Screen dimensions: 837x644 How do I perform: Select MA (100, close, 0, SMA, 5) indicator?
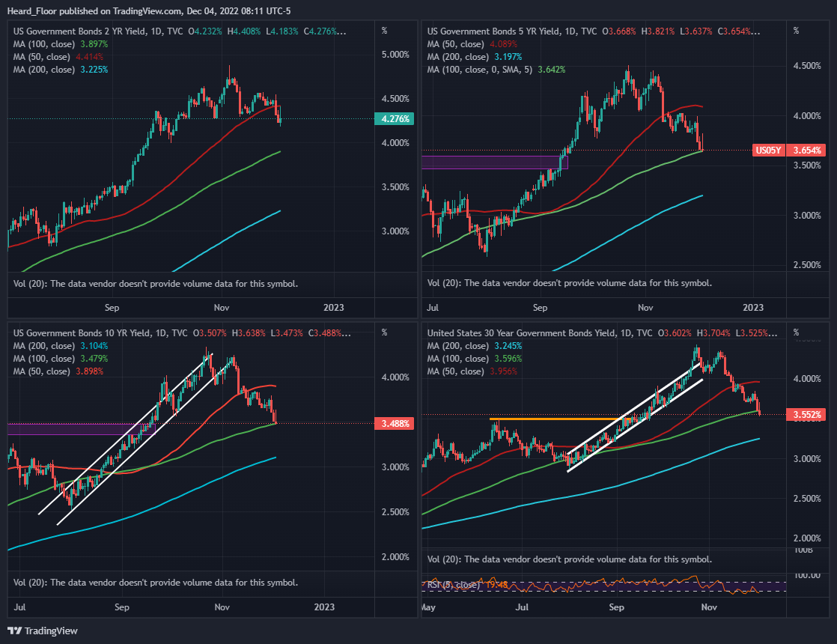496,70
